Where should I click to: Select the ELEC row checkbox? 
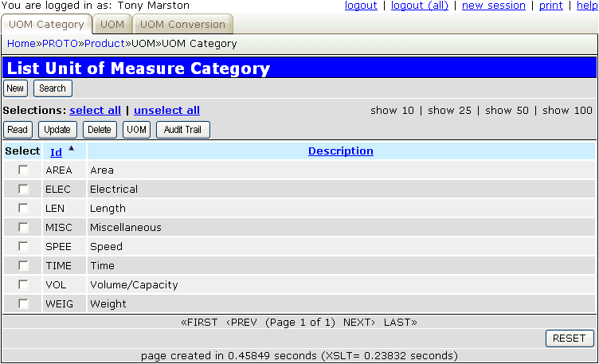tap(23, 189)
